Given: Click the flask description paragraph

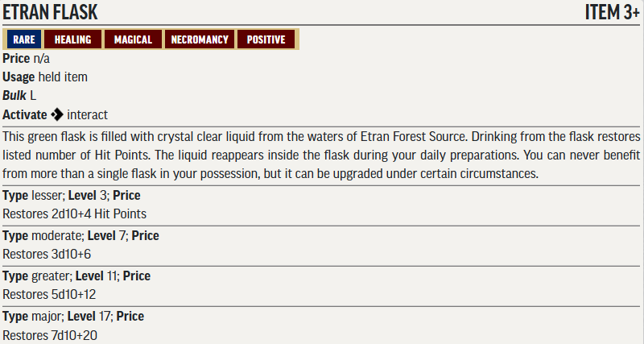Looking at the screenshot, I should 321,155.
